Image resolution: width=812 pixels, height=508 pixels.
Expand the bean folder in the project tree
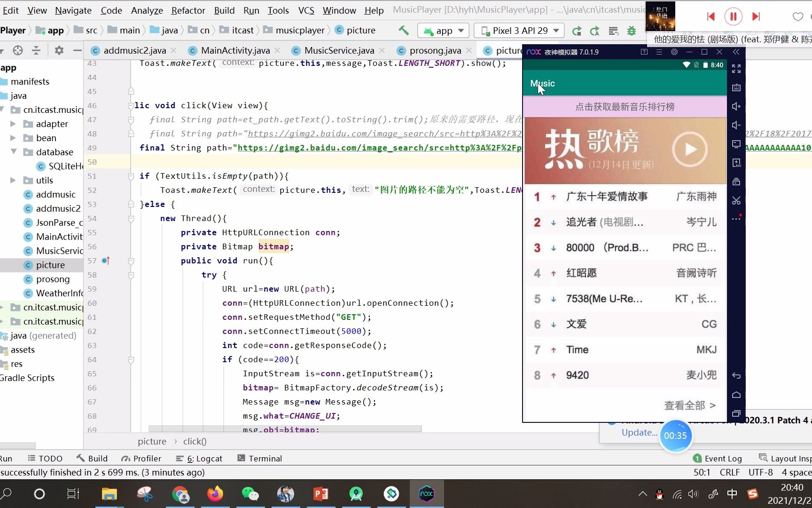click(13, 138)
